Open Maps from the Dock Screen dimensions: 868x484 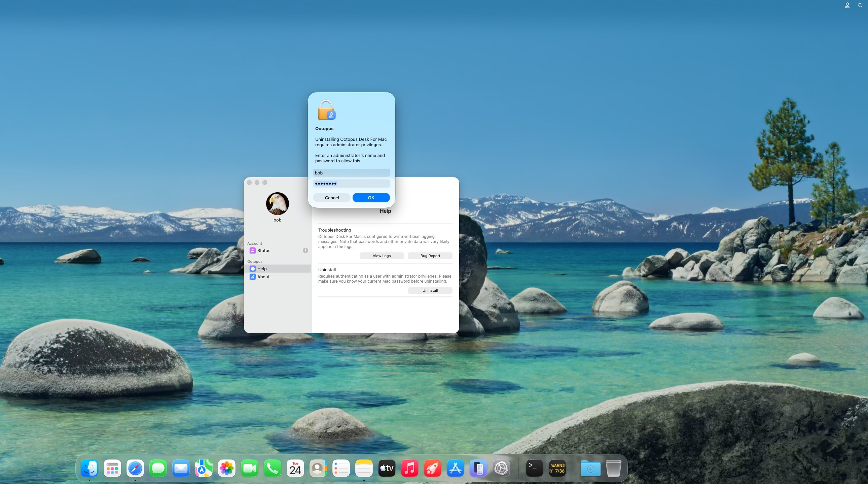pyautogui.click(x=204, y=468)
